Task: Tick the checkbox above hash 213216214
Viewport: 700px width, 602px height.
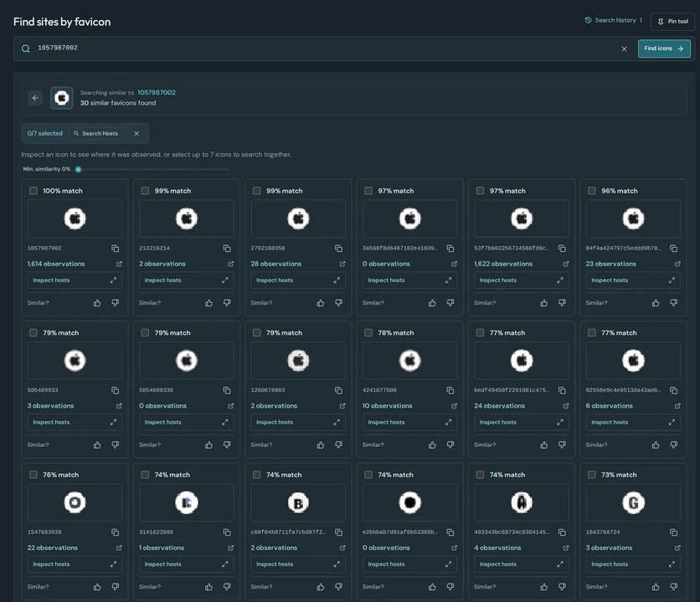Action: 145,191
